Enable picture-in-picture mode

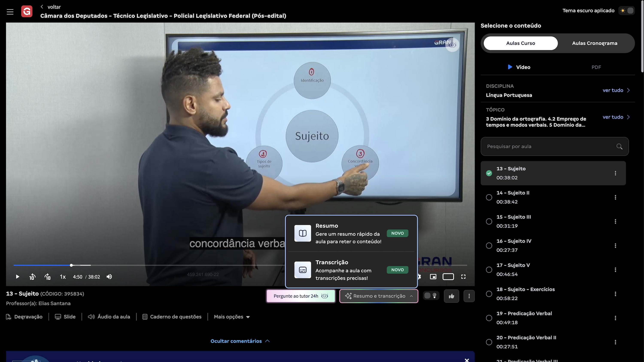[x=433, y=277]
